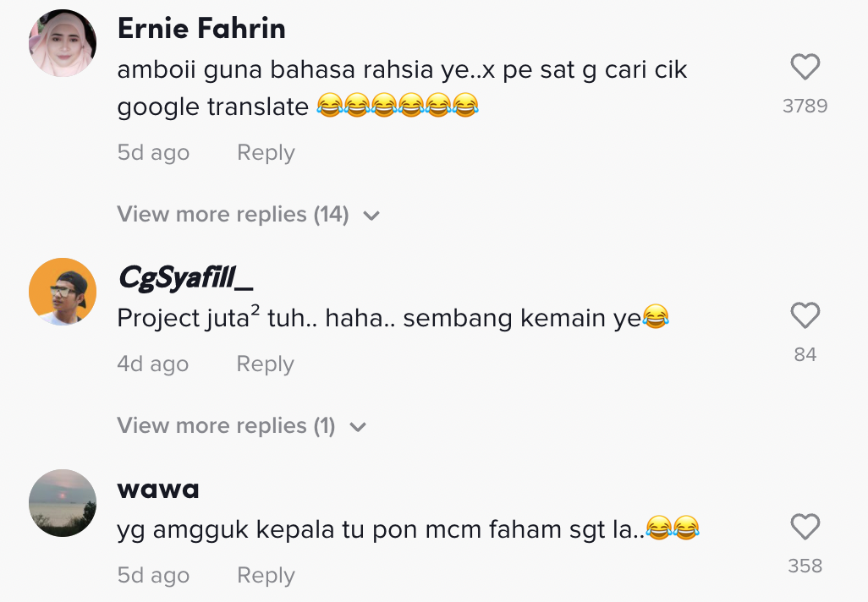Expand chevron beside View more replies (14)
The image size is (868, 602).
click(371, 216)
